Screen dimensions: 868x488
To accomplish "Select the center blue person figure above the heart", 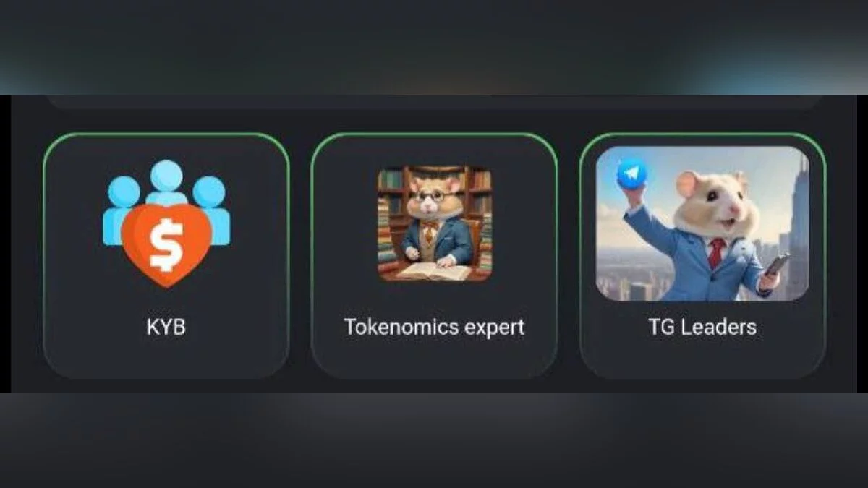I will (x=167, y=181).
